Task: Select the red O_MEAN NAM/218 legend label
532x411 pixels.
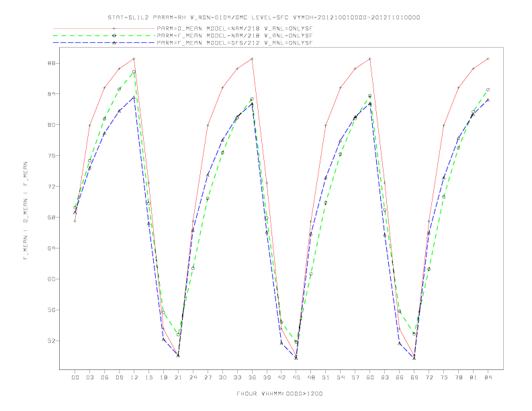Action: click(x=234, y=28)
